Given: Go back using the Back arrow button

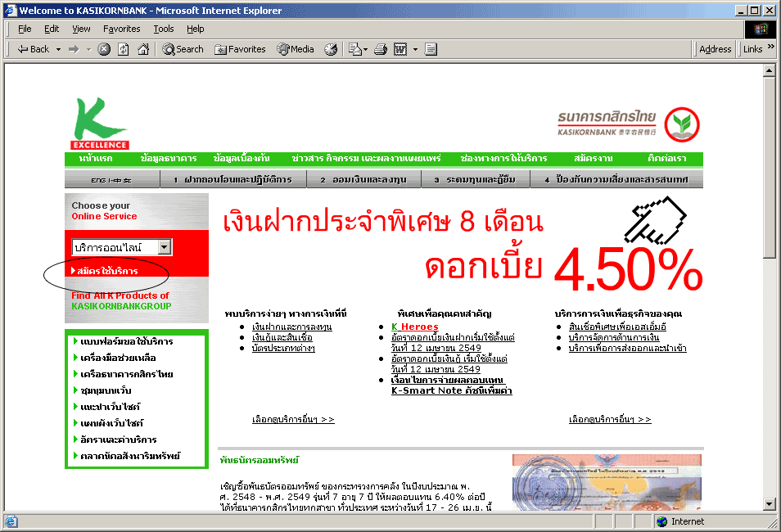Looking at the screenshot, I should click(33, 49).
